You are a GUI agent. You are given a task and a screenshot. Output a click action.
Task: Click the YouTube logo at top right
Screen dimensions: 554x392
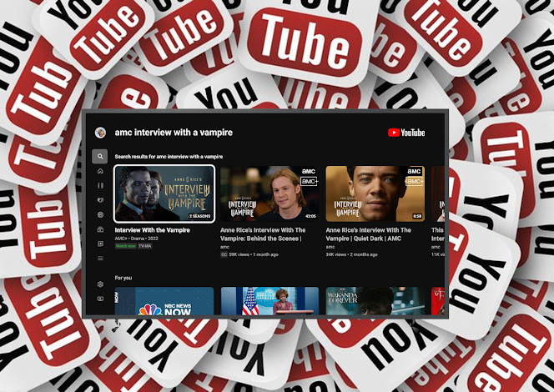coord(406,133)
